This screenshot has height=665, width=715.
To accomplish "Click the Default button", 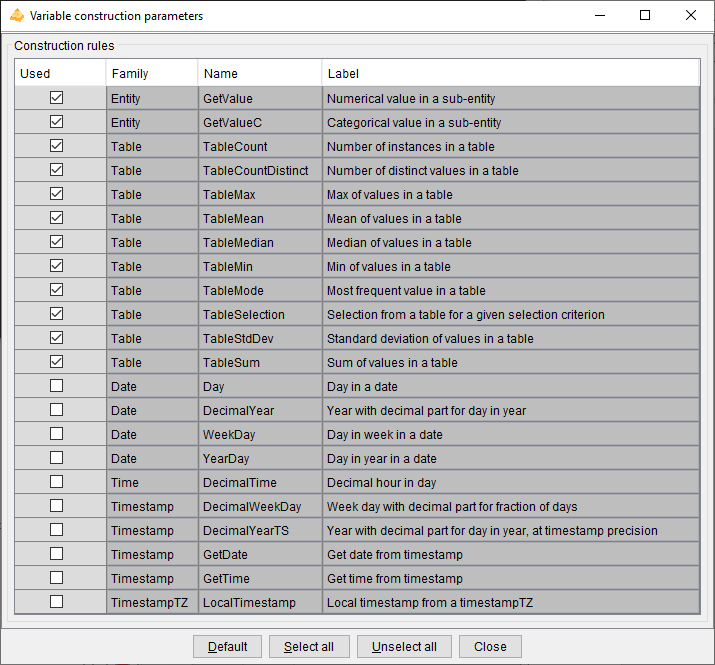I will (x=228, y=646).
